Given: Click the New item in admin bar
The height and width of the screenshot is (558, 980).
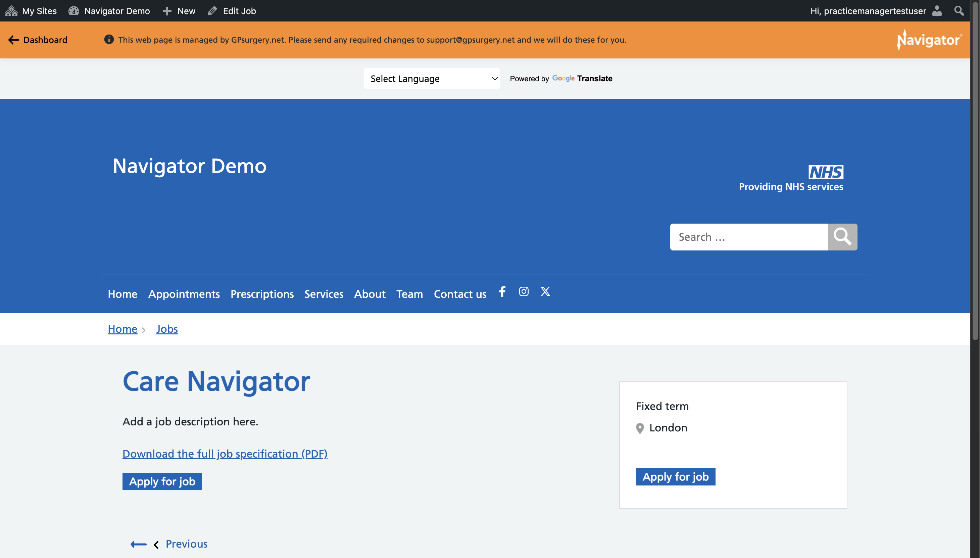Looking at the screenshot, I should click(x=179, y=11).
